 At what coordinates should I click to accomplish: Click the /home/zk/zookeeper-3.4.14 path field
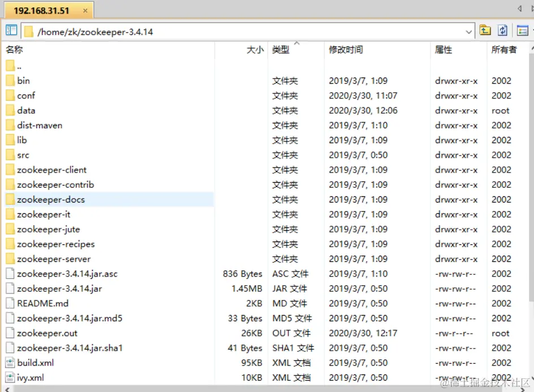pos(248,32)
